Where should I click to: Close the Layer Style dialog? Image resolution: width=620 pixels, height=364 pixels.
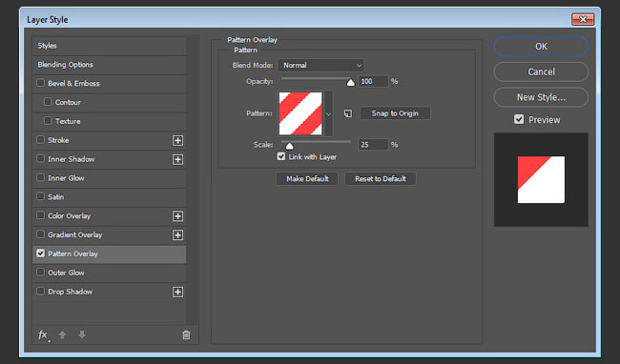pyautogui.click(x=583, y=19)
